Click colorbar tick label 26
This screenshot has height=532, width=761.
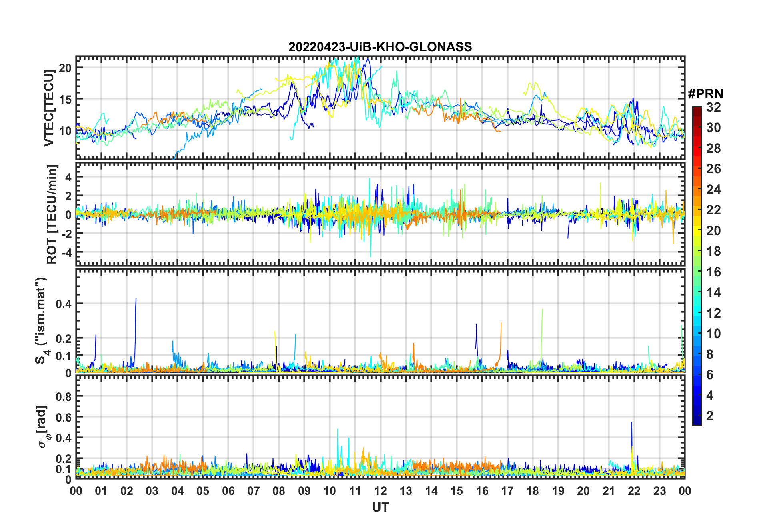click(x=713, y=169)
